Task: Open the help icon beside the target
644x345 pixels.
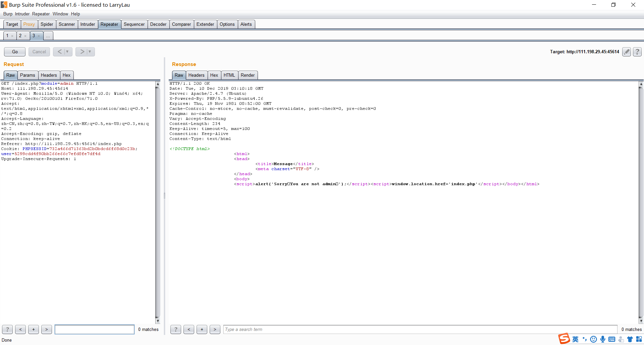Action: click(637, 52)
